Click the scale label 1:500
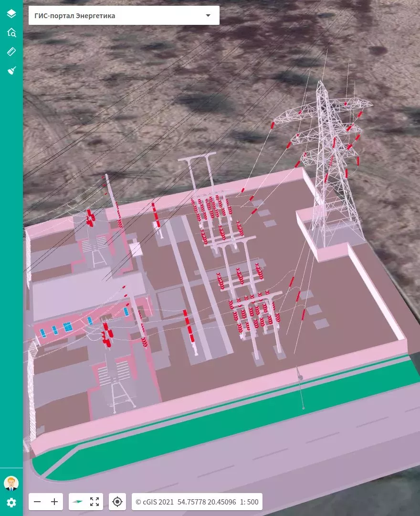Screen dimensions: 420x516 (249, 502)
